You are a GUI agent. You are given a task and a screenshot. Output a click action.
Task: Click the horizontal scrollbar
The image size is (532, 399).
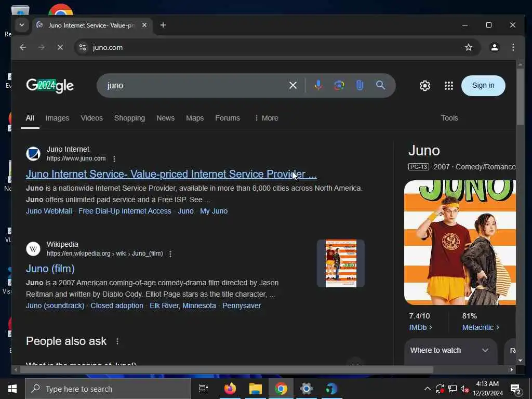[227, 369]
